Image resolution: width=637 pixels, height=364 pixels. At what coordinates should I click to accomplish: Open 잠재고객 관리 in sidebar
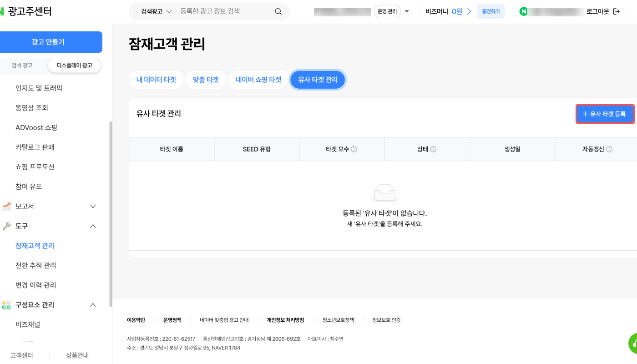pyautogui.click(x=35, y=246)
